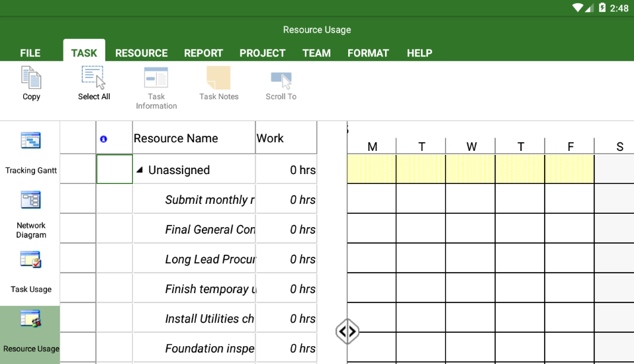Select the highlighted indicator cell of Unassigned row
The width and height of the screenshot is (634, 364).
pyautogui.click(x=114, y=169)
